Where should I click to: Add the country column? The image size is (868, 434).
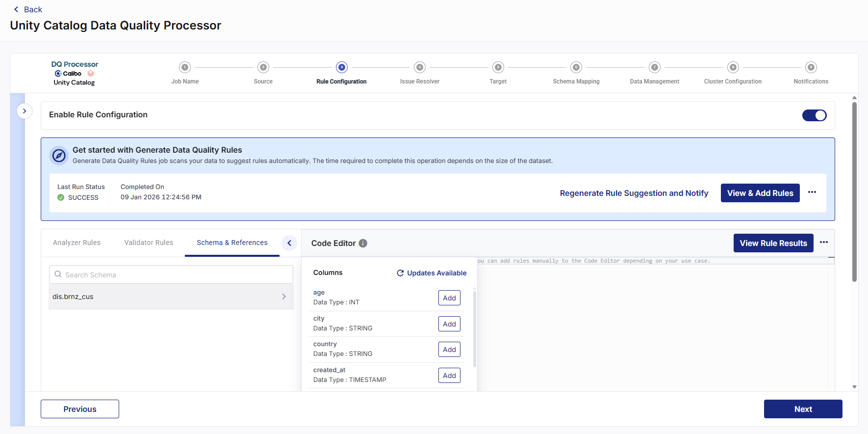(449, 350)
